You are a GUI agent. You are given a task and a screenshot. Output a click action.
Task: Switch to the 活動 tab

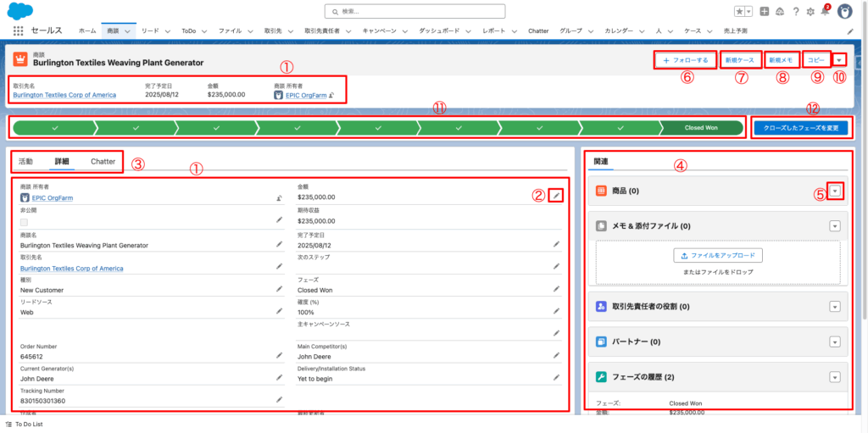click(x=25, y=161)
